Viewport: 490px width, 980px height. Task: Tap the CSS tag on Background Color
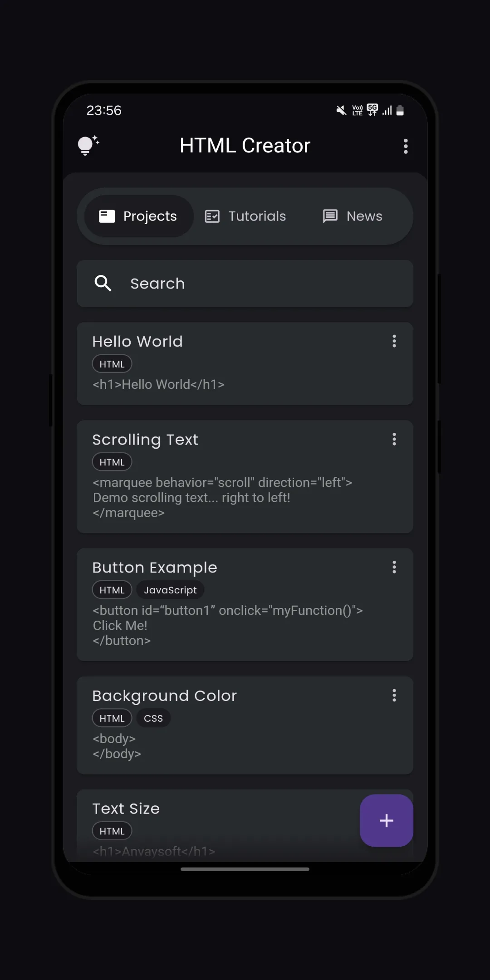pos(153,718)
